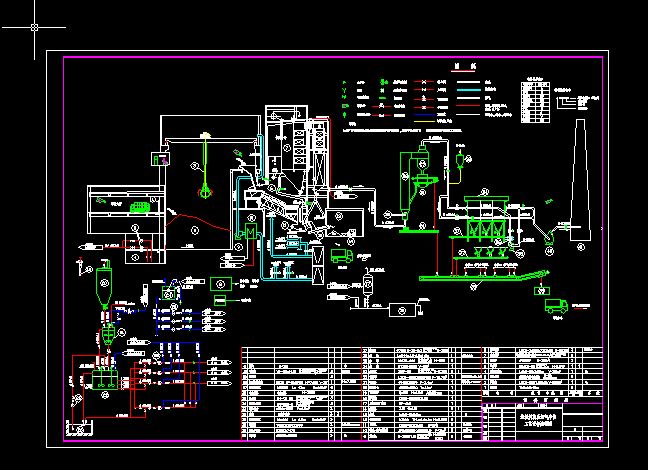Click the legend title underlined in red
Viewport: 648px width, 470px height.
point(463,67)
